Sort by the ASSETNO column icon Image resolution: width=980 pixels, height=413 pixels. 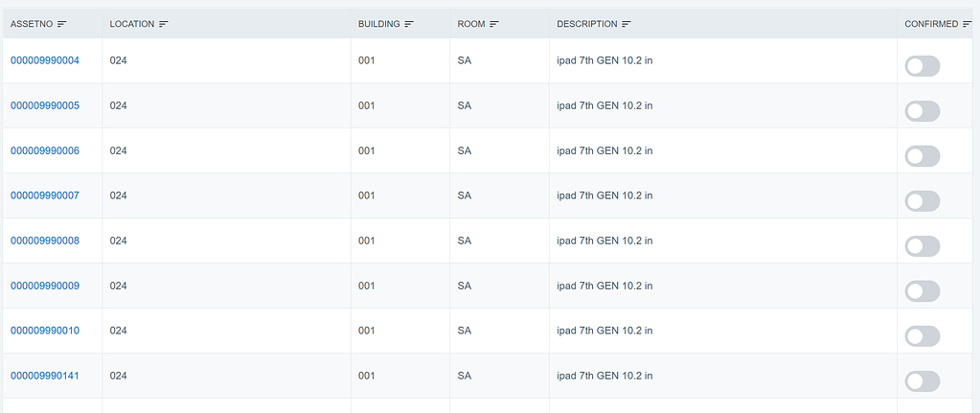click(x=62, y=24)
